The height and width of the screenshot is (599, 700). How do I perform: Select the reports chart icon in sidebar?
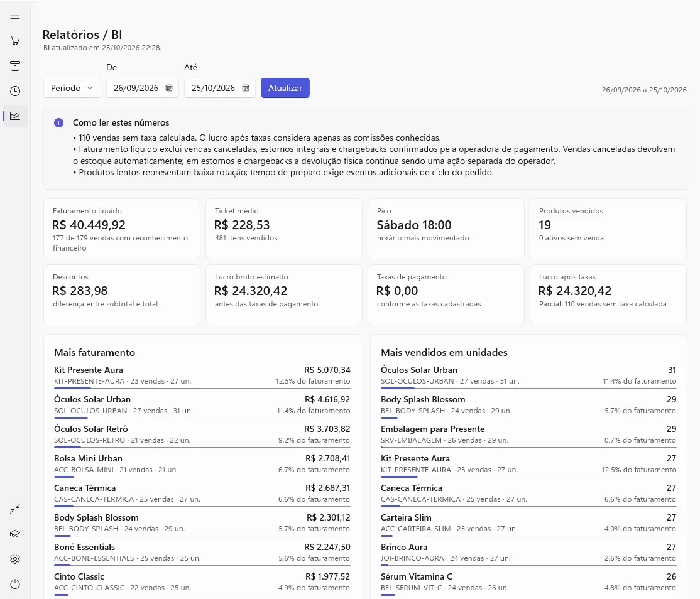15,116
